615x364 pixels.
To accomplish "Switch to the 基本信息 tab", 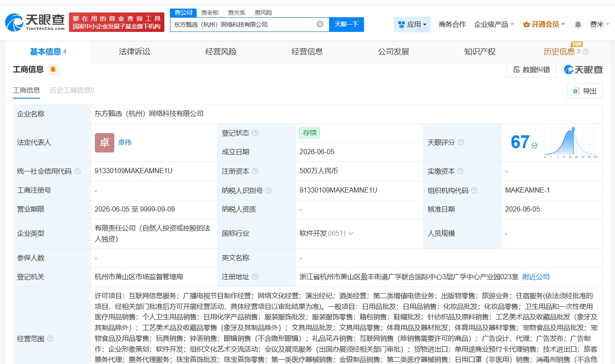I will [48, 52].
